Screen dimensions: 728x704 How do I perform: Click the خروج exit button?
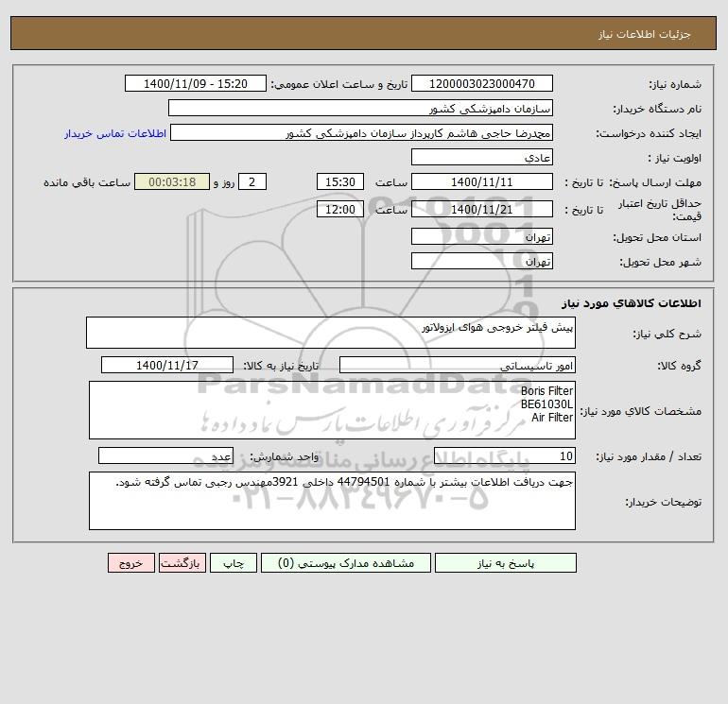point(130,563)
